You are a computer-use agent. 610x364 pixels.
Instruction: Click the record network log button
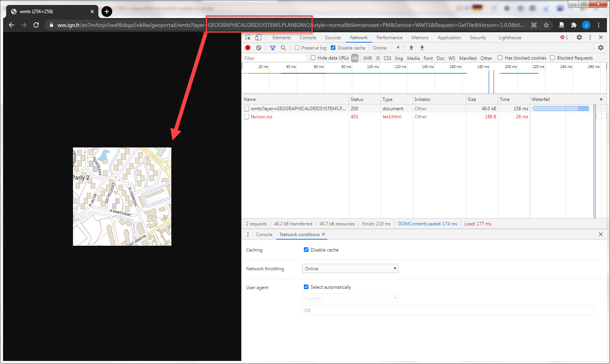pyautogui.click(x=248, y=48)
